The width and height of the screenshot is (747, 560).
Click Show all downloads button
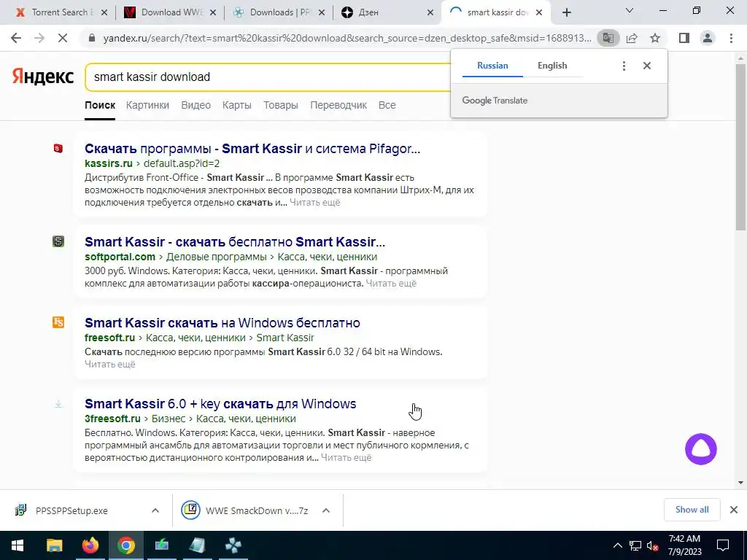coord(692,510)
